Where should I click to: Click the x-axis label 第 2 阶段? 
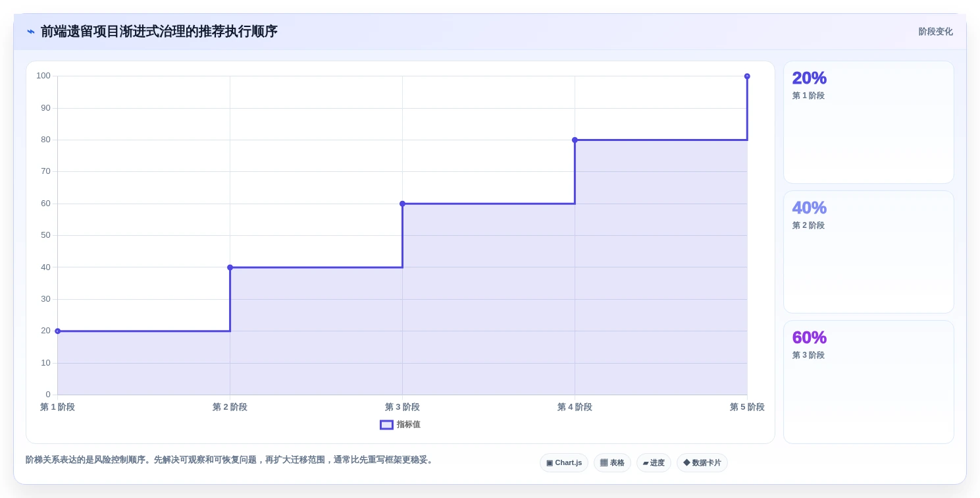(230, 407)
